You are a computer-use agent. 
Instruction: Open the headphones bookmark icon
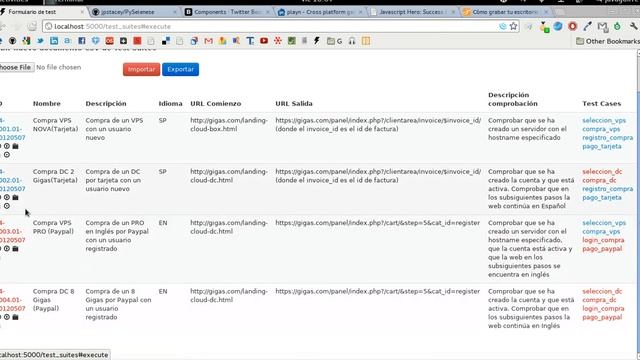tap(352, 41)
